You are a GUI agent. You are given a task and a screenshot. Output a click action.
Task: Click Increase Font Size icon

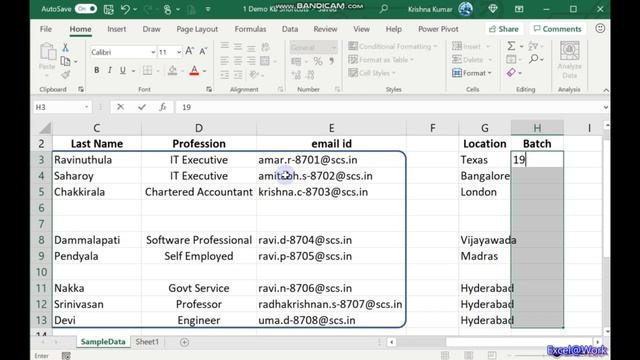click(x=189, y=51)
